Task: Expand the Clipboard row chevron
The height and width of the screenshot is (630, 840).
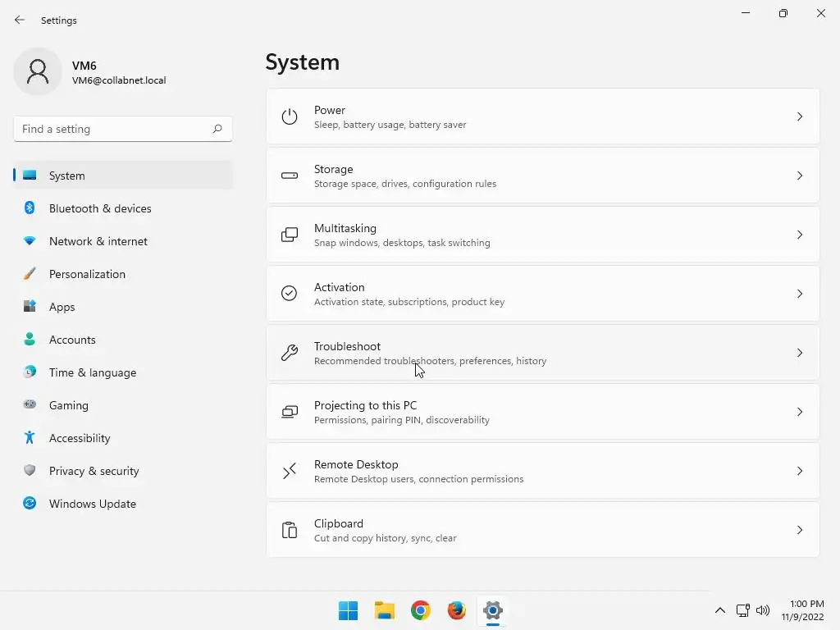Action: click(799, 530)
